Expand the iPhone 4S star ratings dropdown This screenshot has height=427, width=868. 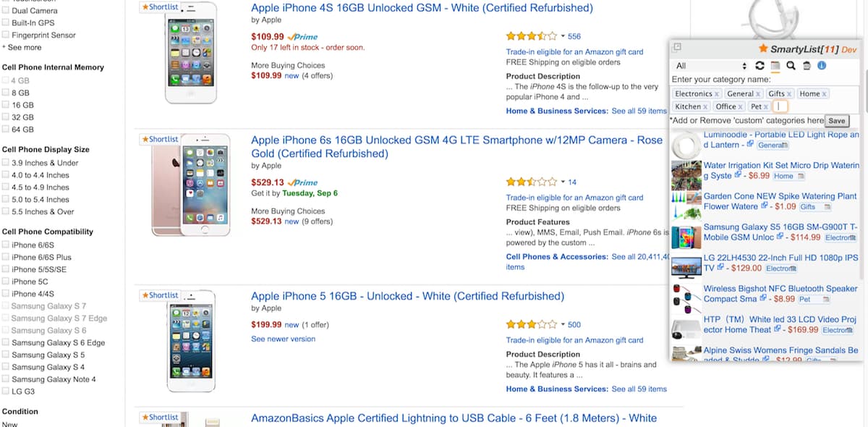563,36
